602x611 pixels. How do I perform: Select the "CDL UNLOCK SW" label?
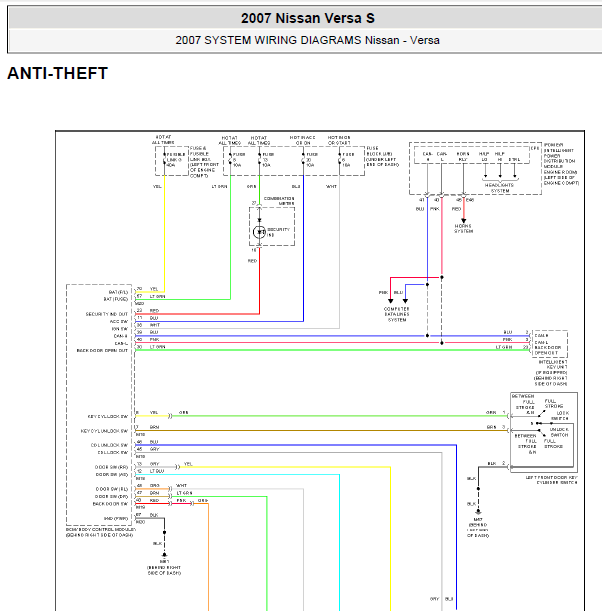109,445
